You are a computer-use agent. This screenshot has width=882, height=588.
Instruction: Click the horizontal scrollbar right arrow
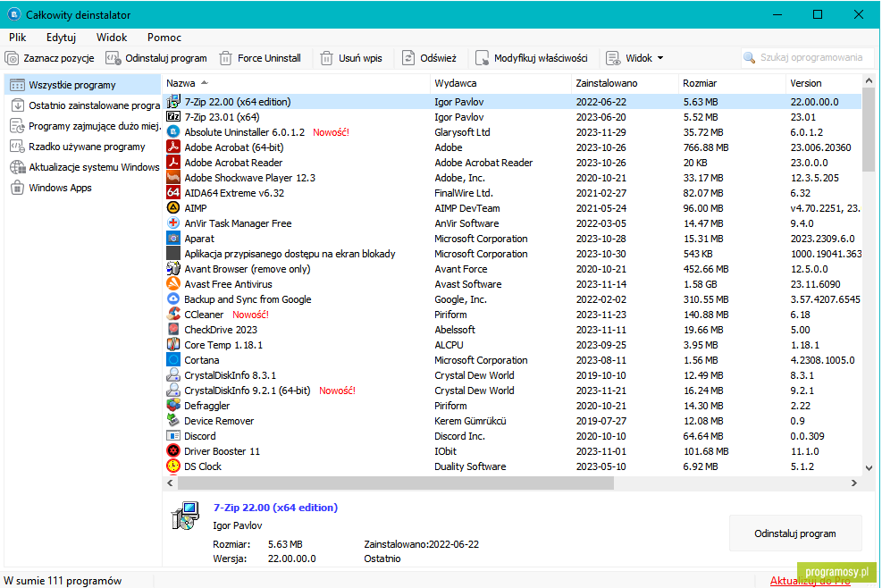coord(854,483)
